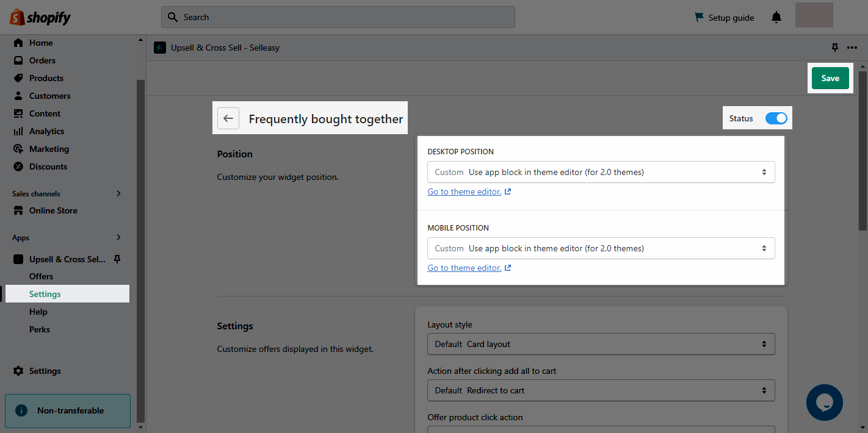Pin the app using header pin icon
This screenshot has height=433, width=868.
point(835,48)
